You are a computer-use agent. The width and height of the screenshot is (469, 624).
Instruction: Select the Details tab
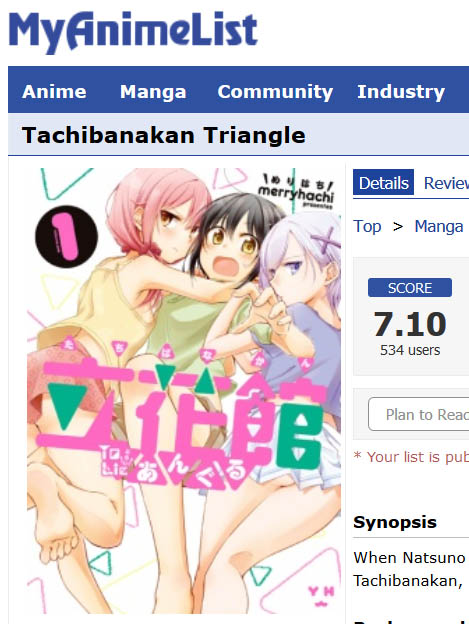pyautogui.click(x=383, y=183)
